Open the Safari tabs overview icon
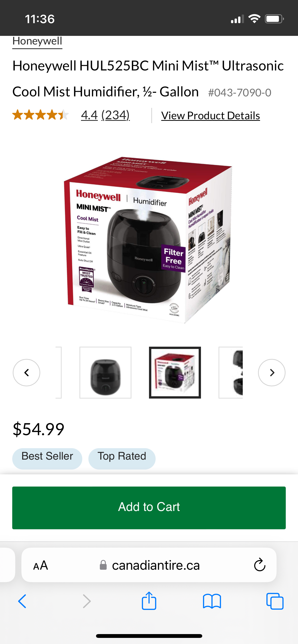This screenshot has width=298, height=644. tap(275, 601)
